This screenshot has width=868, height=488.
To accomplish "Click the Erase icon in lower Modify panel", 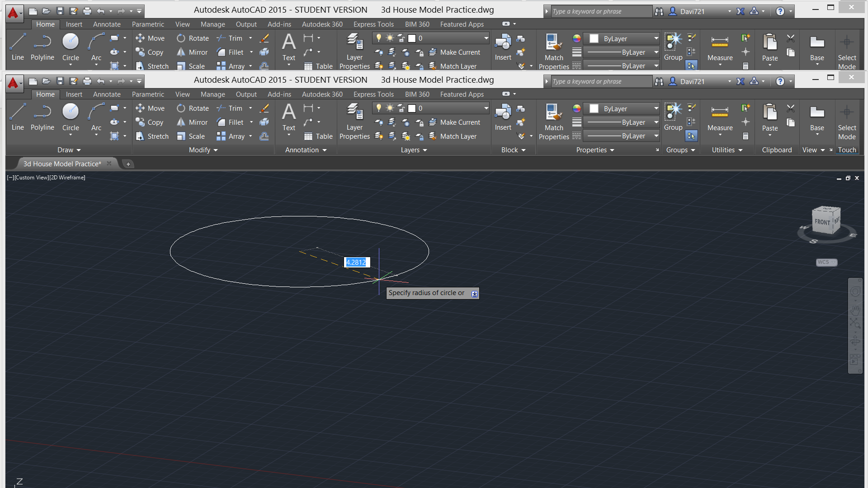I will [x=264, y=108].
